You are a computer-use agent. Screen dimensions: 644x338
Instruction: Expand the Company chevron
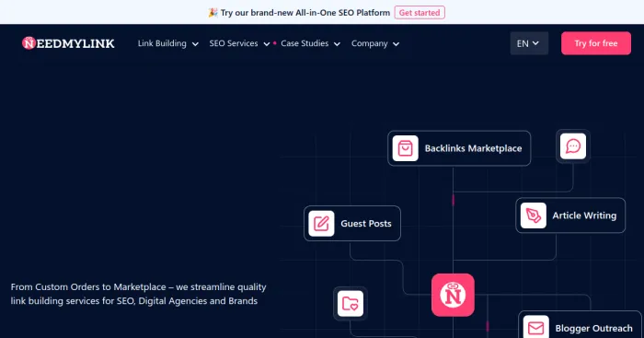tap(396, 44)
